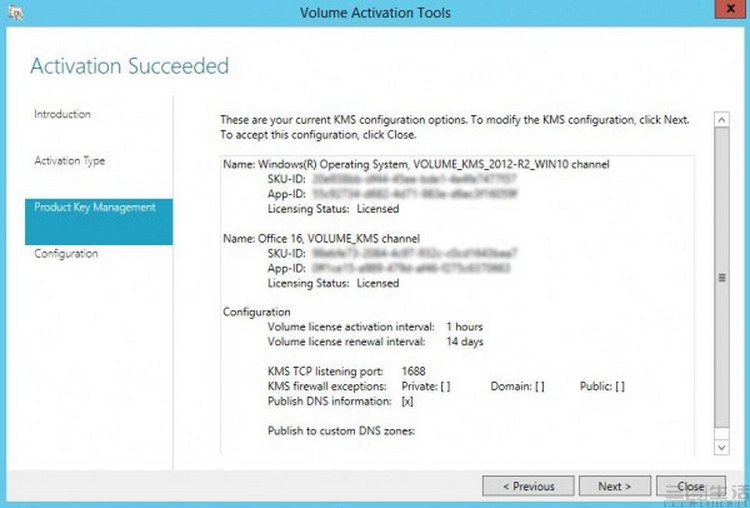Click the Public firewall exception indicator

pyautogui.click(x=602, y=387)
